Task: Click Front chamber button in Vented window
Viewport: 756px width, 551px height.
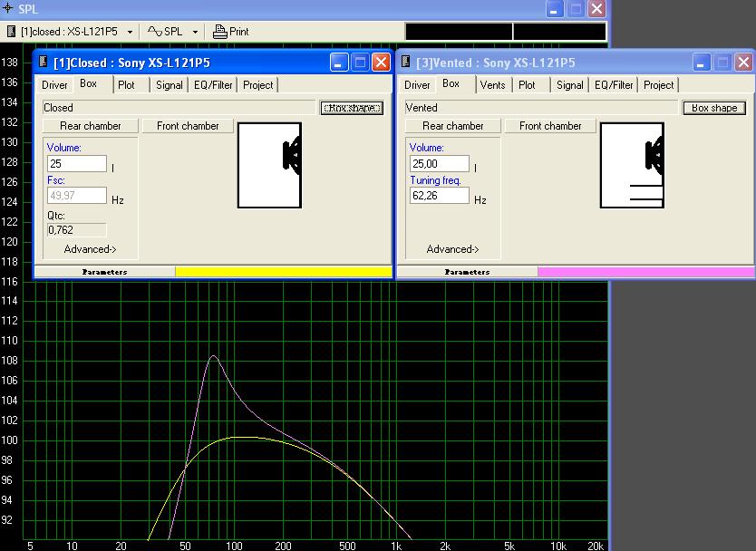Action: click(550, 126)
